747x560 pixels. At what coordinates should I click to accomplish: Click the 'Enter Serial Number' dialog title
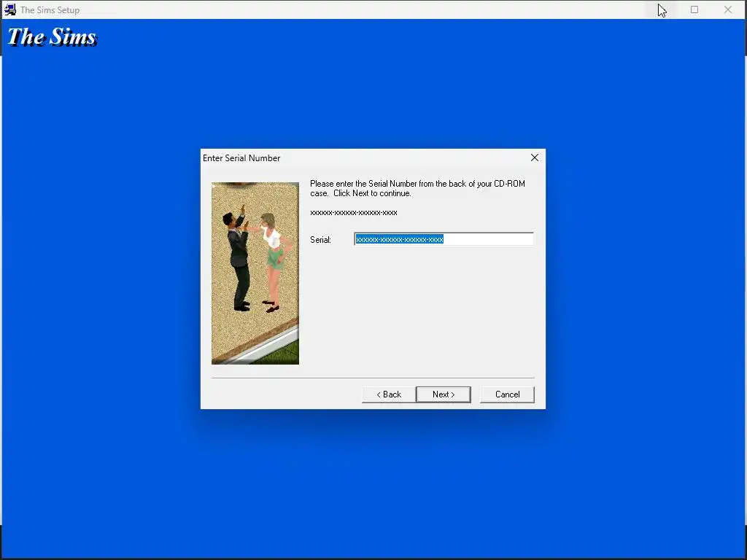tap(241, 158)
